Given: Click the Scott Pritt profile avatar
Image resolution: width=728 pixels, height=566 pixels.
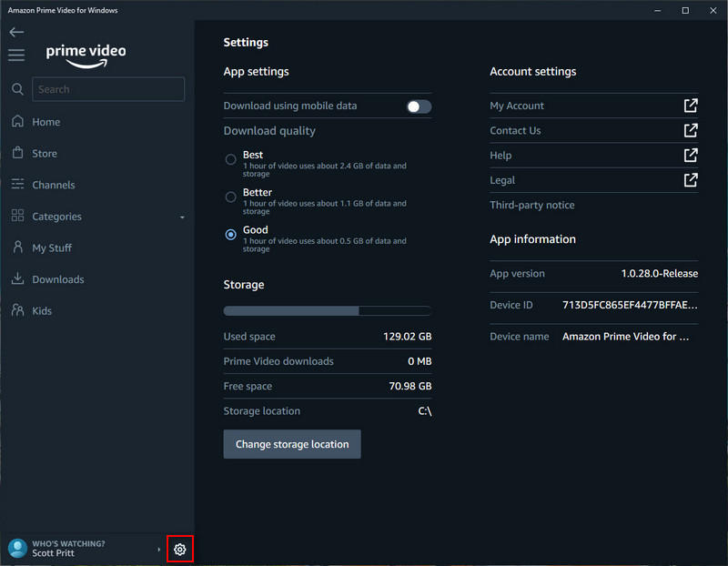Looking at the screenshot, I should click(17, 549).
